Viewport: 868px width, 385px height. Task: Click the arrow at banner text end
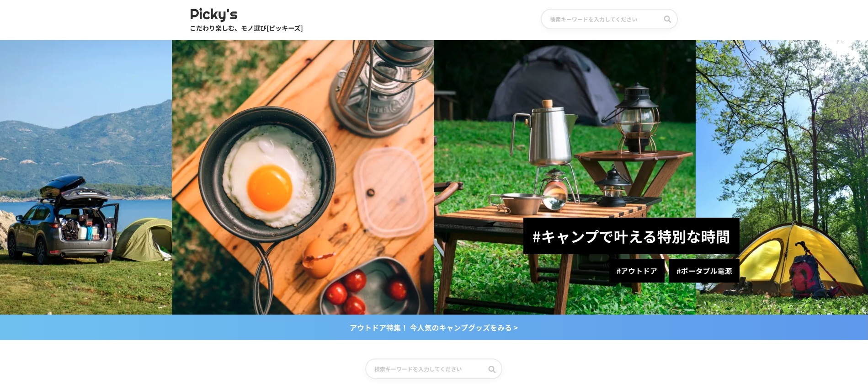pyautogui.click(x=516, y=328)
